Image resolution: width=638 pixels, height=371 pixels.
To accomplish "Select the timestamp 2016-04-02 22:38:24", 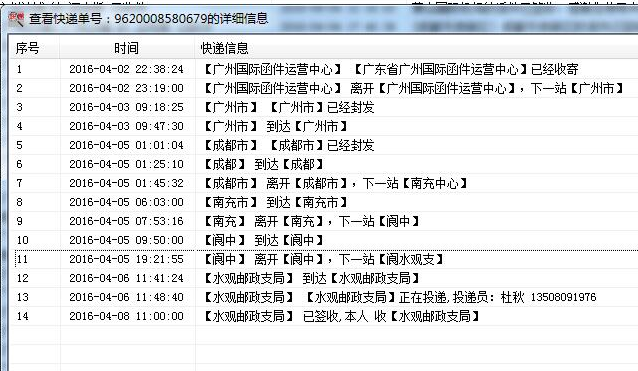I will (x=126, y=69).
